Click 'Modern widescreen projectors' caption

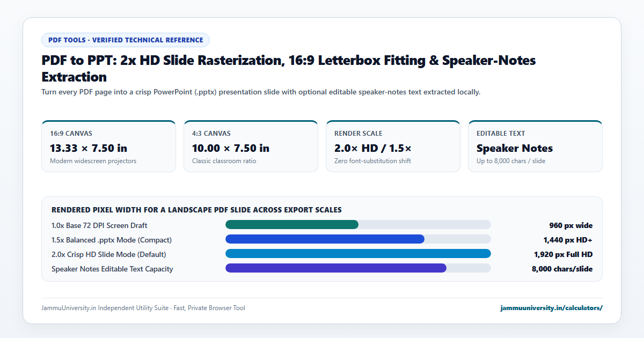point(93,161)
